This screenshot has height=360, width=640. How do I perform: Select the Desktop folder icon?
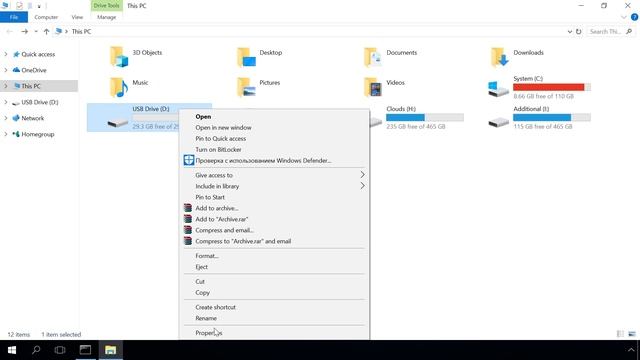click(x=246, y=57)
